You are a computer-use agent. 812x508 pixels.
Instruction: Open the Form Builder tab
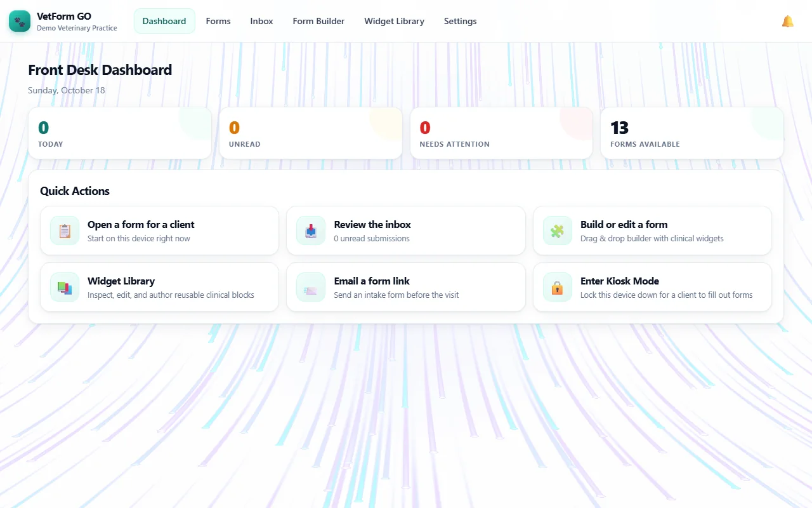point(318,21)
